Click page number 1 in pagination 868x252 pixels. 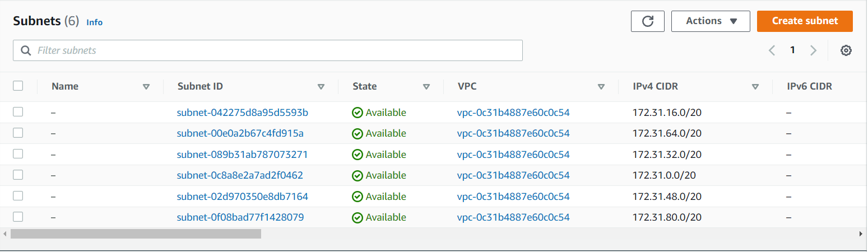click(792, 50)
